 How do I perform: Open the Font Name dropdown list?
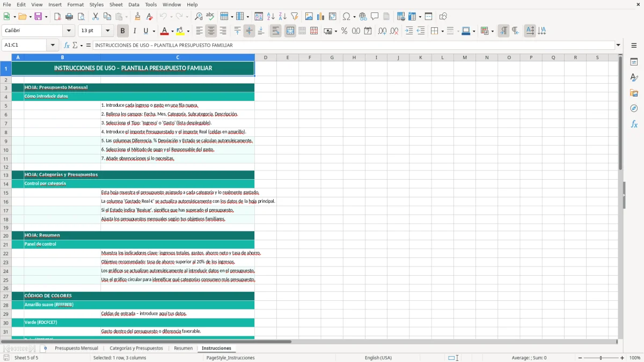(x=69, y=31)
